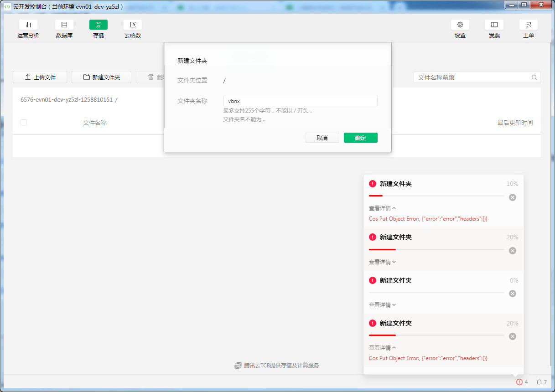The height and width of the screenshot is (392, 555).
Task: Dismiss the 0% 新建文件夹 task
Action: (513, 294)
